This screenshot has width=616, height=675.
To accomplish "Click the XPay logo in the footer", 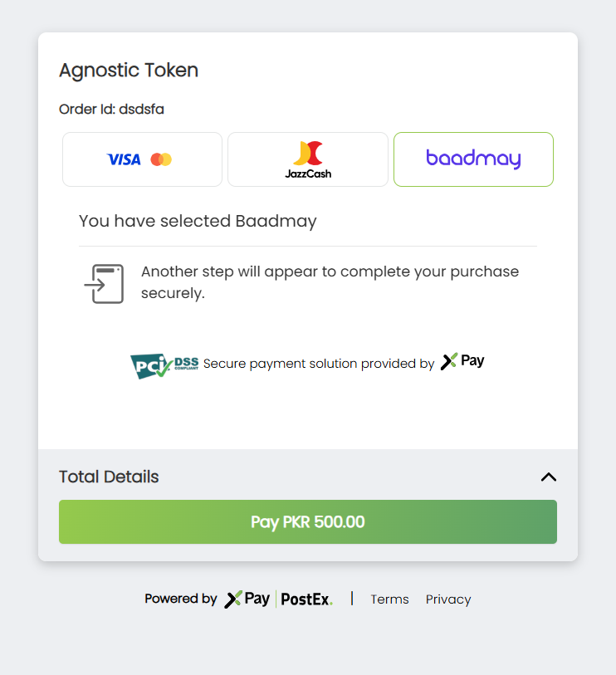I will (x=247, y=599).
